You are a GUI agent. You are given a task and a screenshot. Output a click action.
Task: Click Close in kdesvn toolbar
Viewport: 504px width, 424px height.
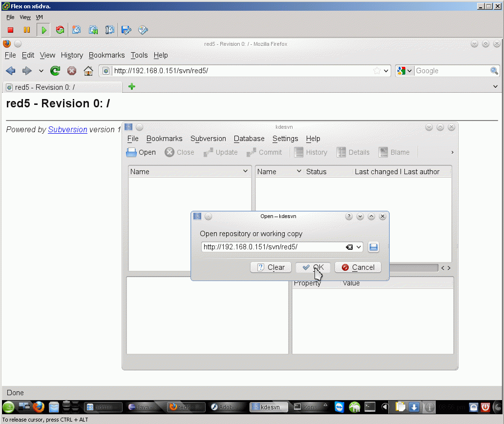pyautogui.click(x=179, y=152)
